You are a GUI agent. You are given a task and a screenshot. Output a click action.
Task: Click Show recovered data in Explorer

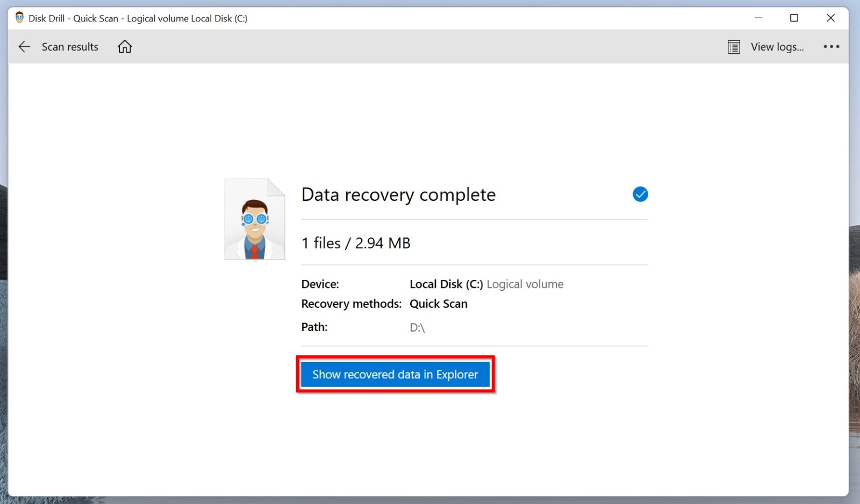click(395, 375)
